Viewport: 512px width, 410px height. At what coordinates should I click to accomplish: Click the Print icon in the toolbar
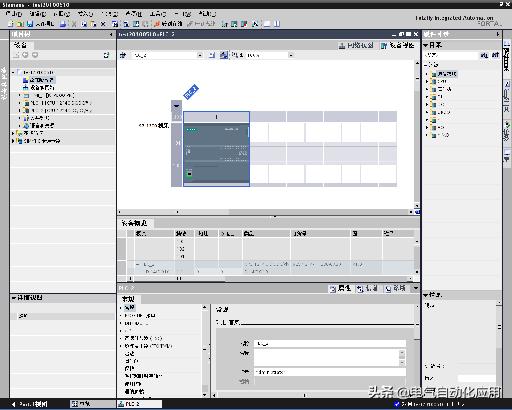(63, 24)
